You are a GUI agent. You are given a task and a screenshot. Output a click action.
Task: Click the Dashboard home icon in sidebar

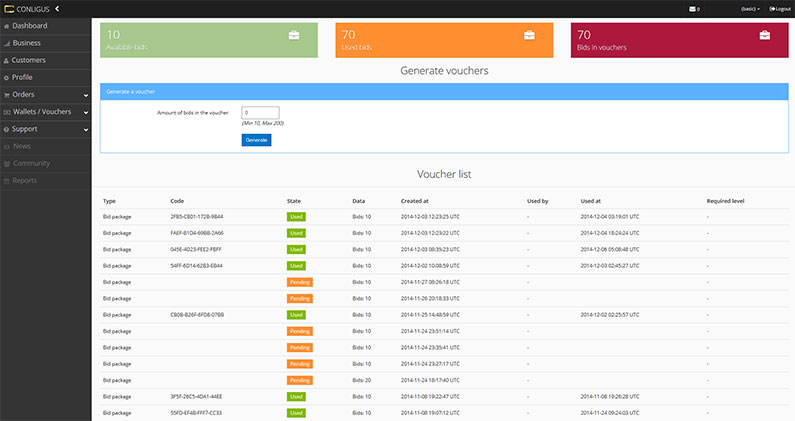[x=7, y=26]
